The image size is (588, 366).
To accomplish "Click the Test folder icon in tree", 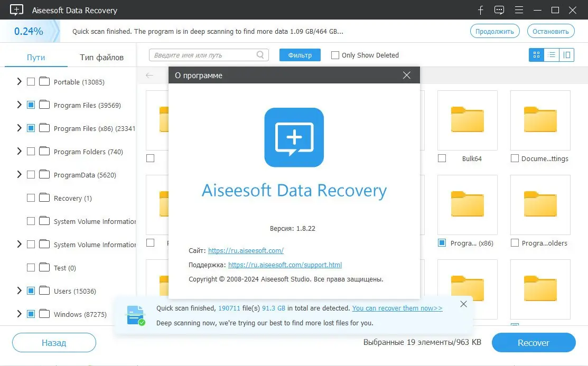I will (44, 267).
